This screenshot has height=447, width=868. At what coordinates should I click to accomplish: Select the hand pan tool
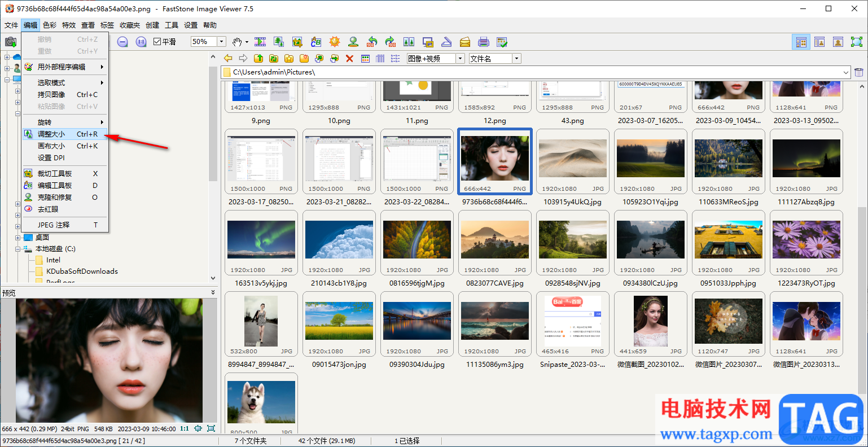(x=238, y=42)
